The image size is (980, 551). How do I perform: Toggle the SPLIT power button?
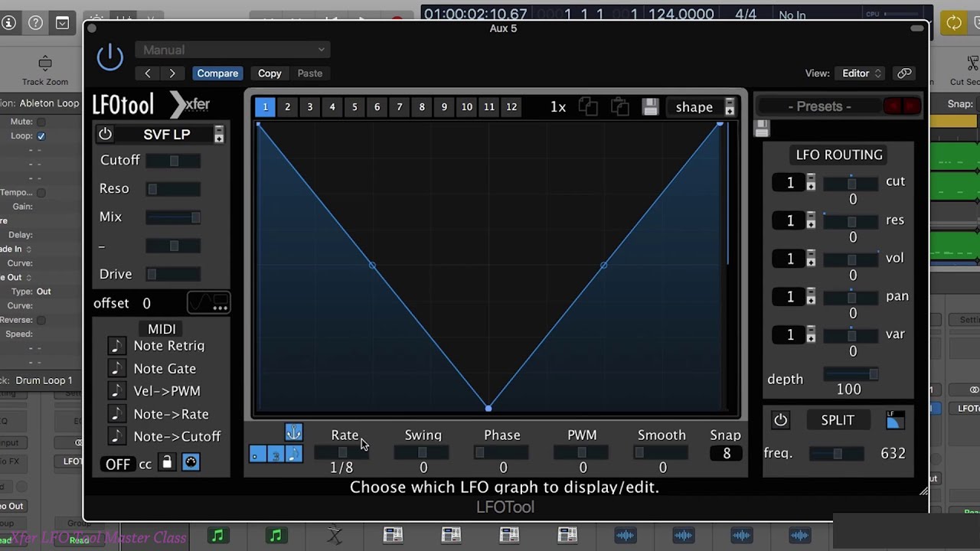click(780, 420)
